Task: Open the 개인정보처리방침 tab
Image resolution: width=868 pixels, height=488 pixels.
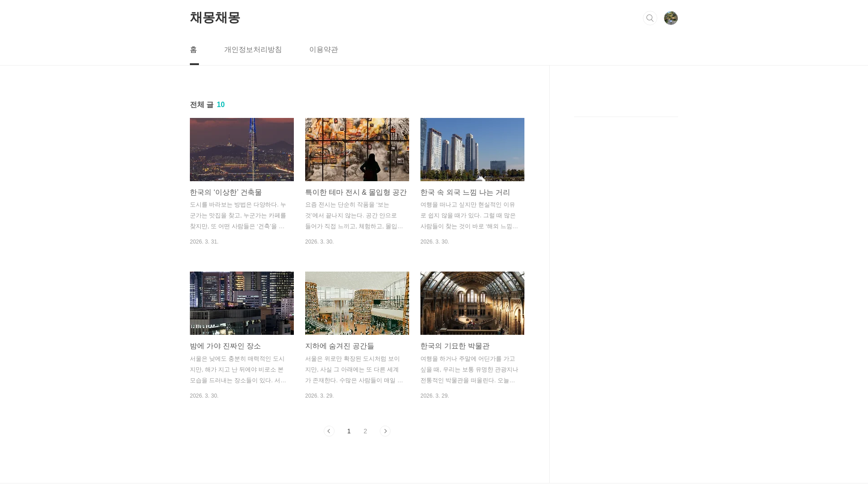Action: point(253,50)
